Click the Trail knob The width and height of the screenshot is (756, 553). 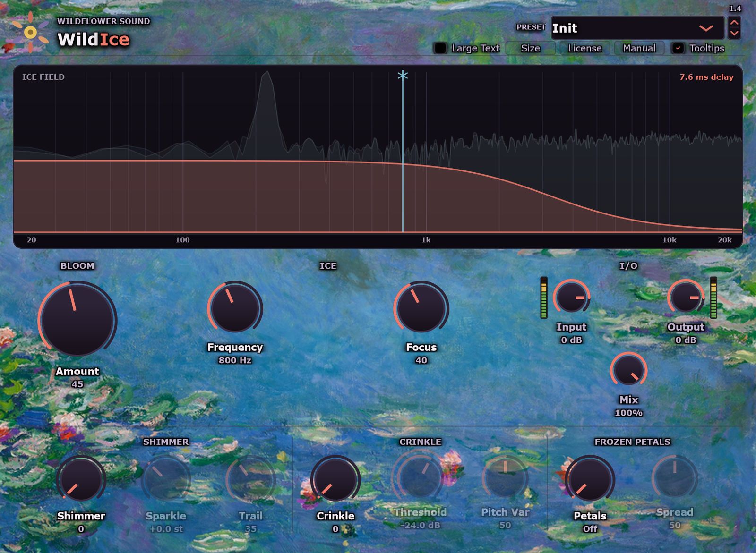(250, 479)
